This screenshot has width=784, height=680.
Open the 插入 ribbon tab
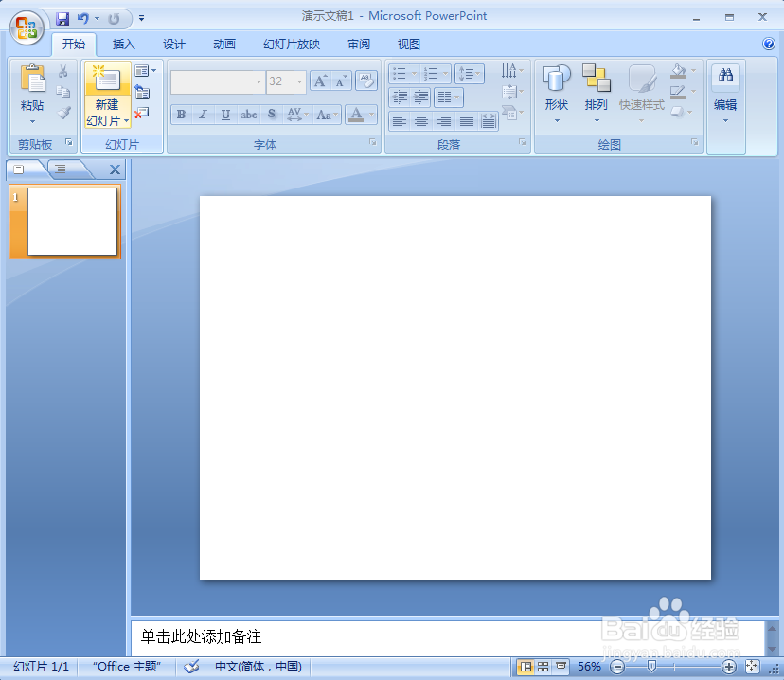coord(123,45)
